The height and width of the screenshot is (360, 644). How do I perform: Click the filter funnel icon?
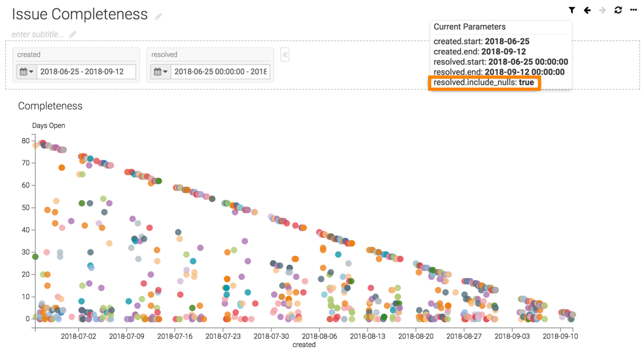[572, 10]
